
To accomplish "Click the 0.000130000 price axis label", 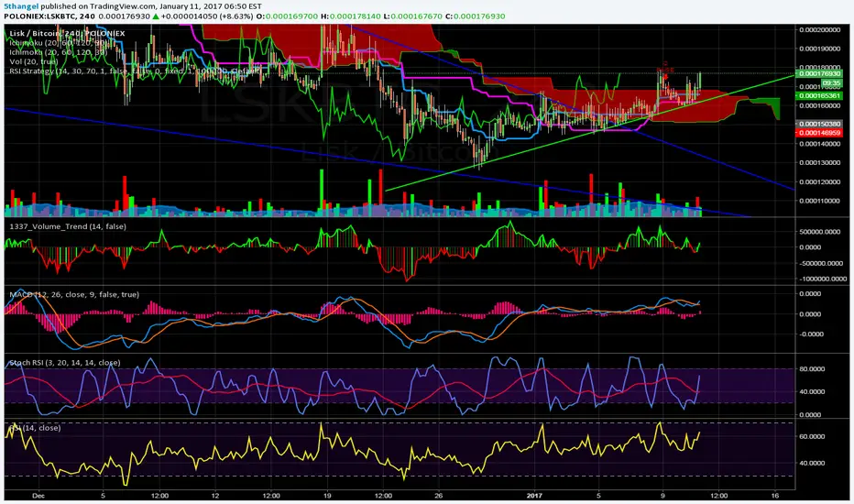I will [820, 163].
